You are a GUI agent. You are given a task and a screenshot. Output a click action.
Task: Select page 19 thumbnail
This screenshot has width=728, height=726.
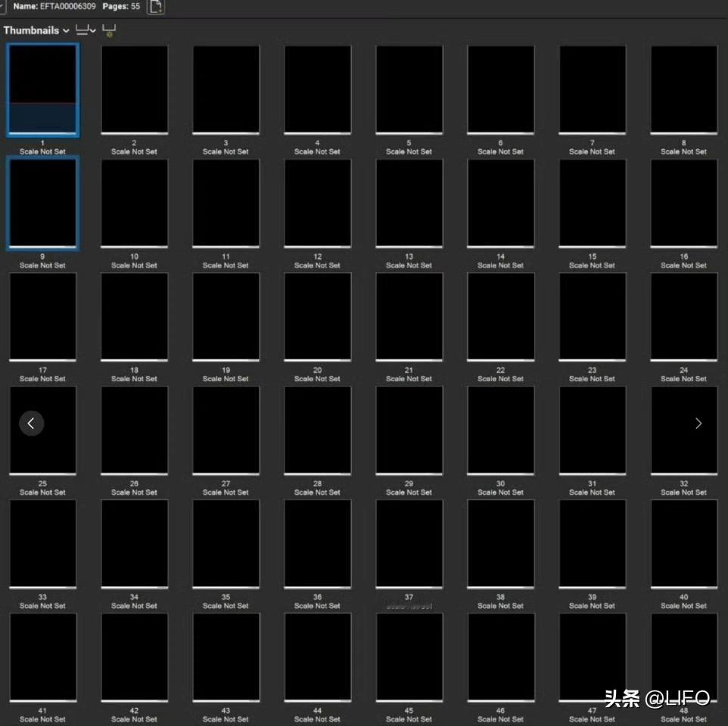(x=226, y=318)
